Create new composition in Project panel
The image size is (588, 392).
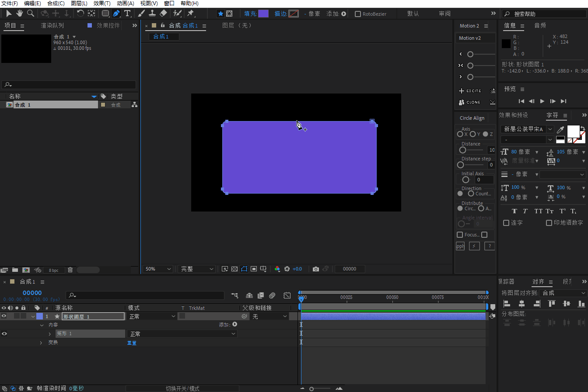pyautogui.click(x=26, y=270)
